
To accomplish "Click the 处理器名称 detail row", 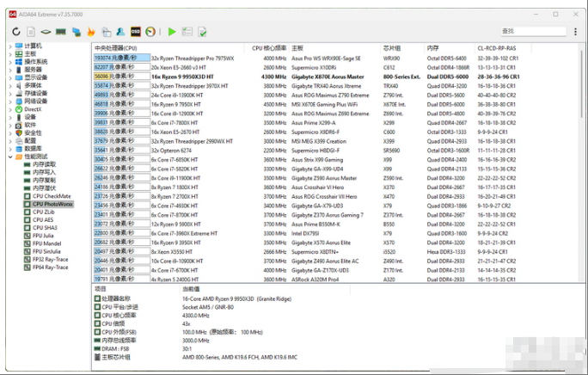I will pyautogui.click(x=193, y=298).
